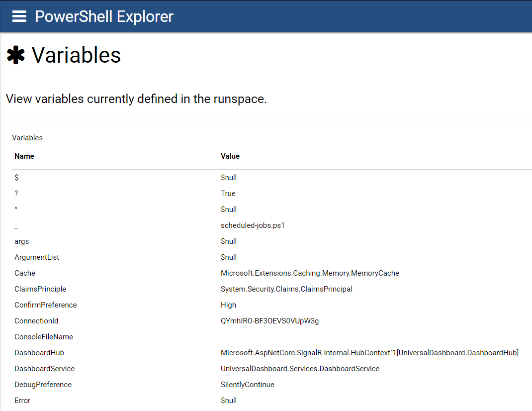This screenshot has height=411, width=532.
Task: Open the hamburger navigation menu
Action: click(x=19, y=16)
